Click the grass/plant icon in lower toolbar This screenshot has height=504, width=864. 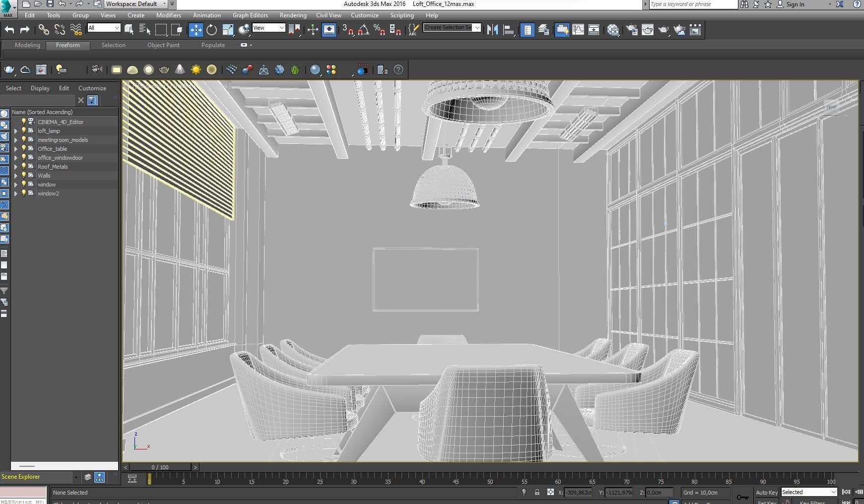coord(295,70)
